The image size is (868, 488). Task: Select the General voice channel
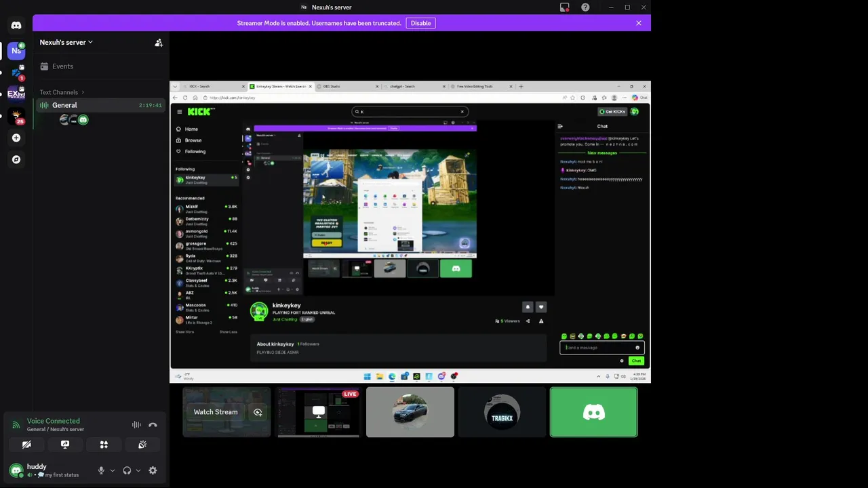(100, 105)
